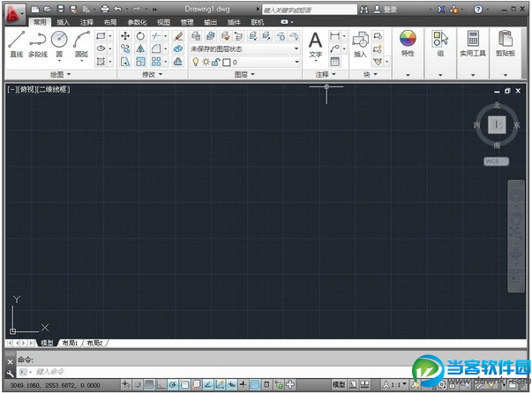Click the command line input field
The image size is (532, 393).
coord(217,372)
